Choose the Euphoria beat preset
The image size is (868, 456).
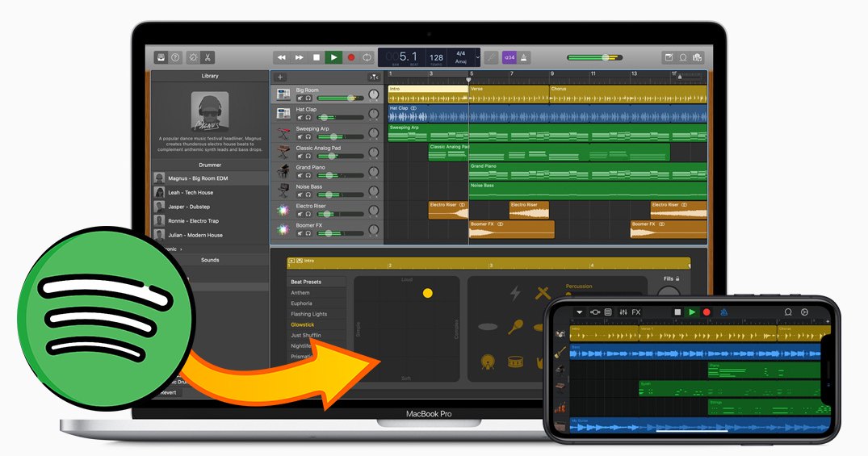(x=302, y=303)
